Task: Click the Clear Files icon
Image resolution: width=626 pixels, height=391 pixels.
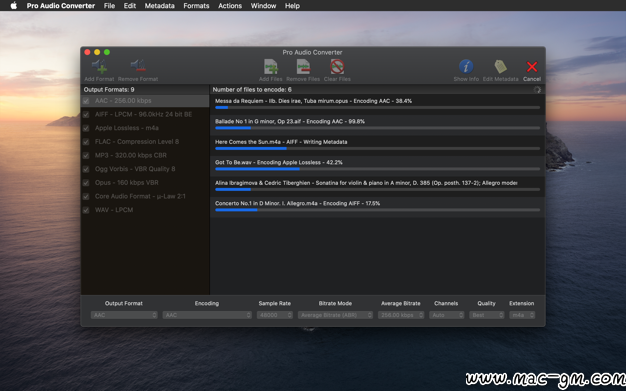Action: click(337, 66)
